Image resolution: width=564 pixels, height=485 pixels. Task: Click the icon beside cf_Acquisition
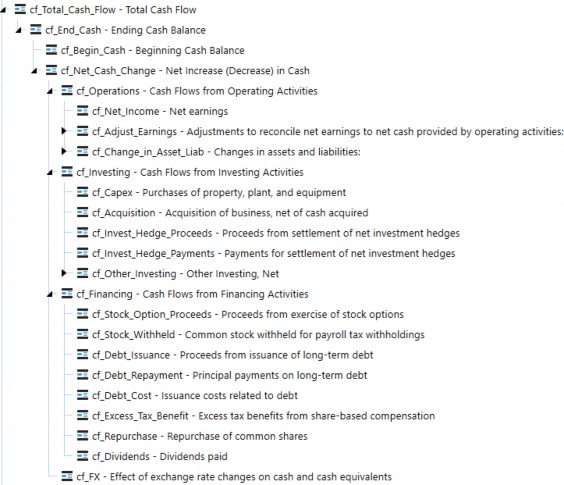point(82,212)
